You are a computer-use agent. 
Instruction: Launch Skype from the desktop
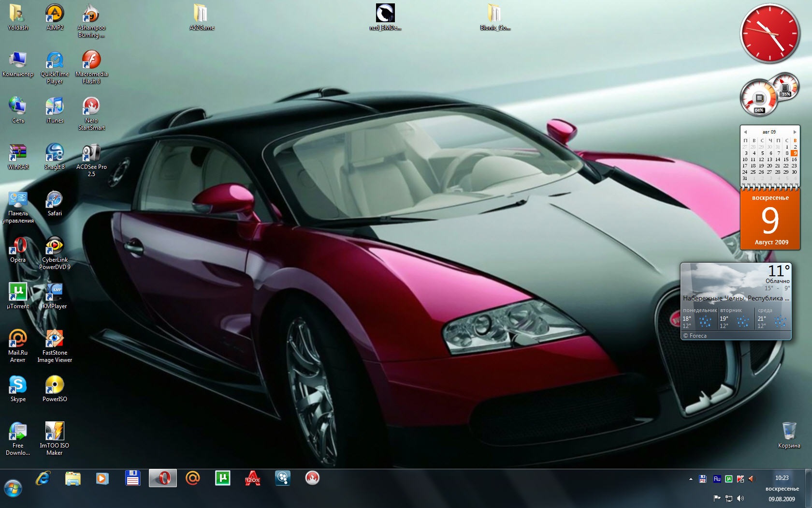pos(18,386)
